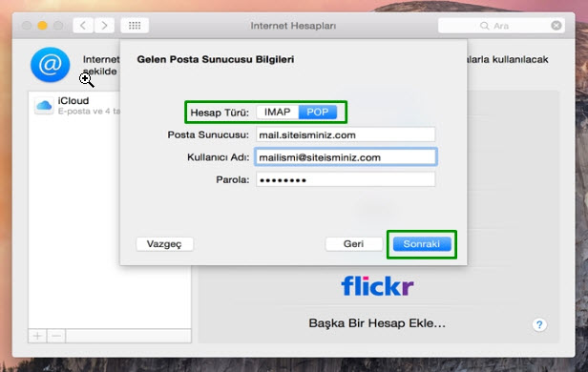Click the Kullanıcı Adı field

pyautogui.click(x=346, y=157)
